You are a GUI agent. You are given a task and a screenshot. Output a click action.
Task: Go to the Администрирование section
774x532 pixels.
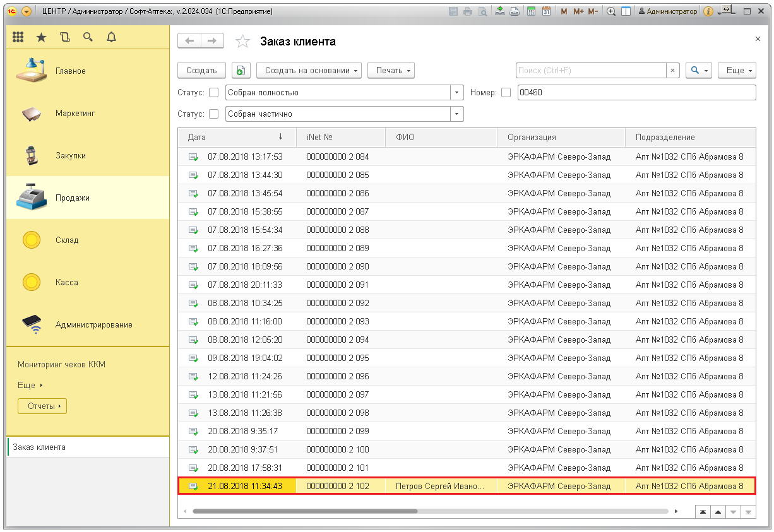[93, 324]
